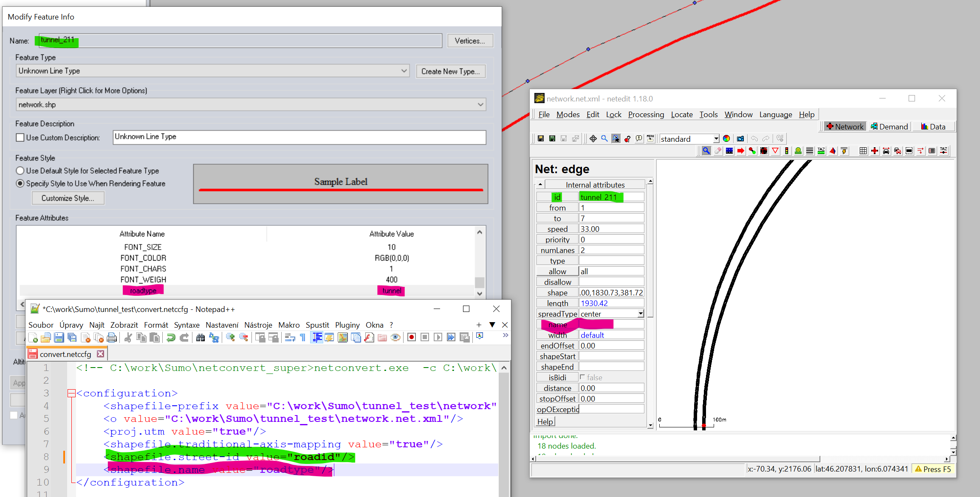Click the Word wrap icon in Notepad++
This screenshot has width=980, height=497.
click(x=290, y=337)
